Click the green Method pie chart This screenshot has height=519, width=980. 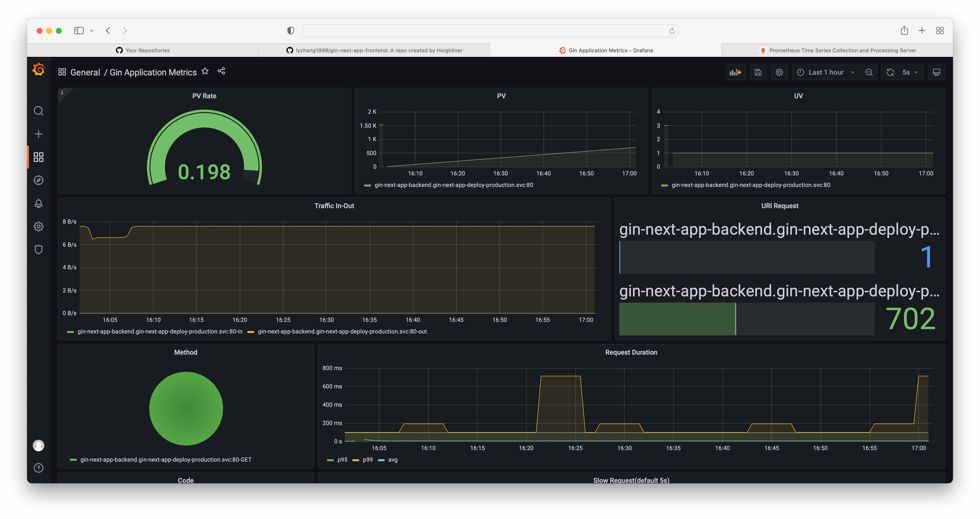coord(186,408)
